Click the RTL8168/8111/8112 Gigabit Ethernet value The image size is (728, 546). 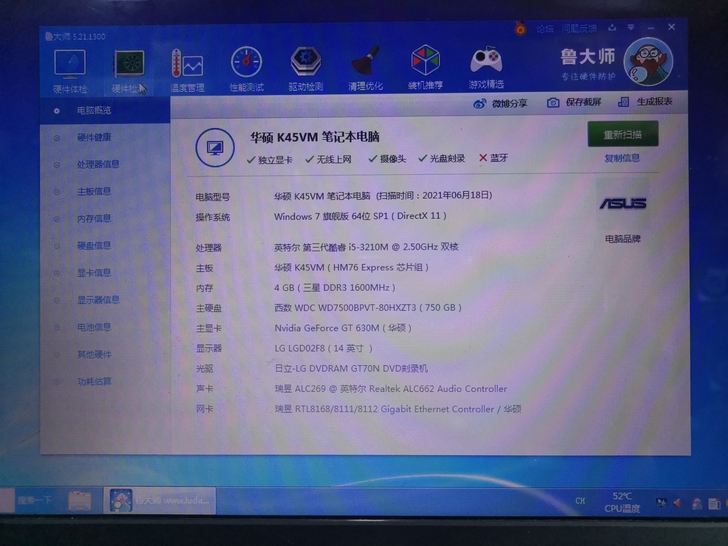click(398, 409)
